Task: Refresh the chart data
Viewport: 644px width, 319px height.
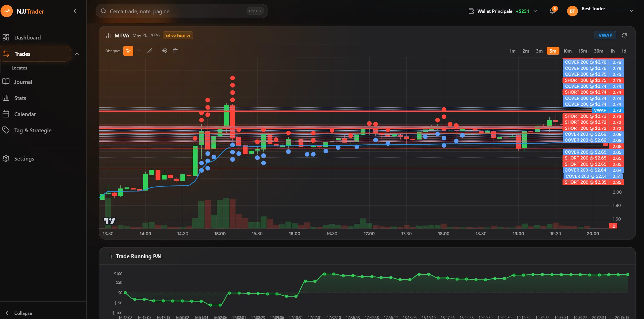Action: coord(624,35)
